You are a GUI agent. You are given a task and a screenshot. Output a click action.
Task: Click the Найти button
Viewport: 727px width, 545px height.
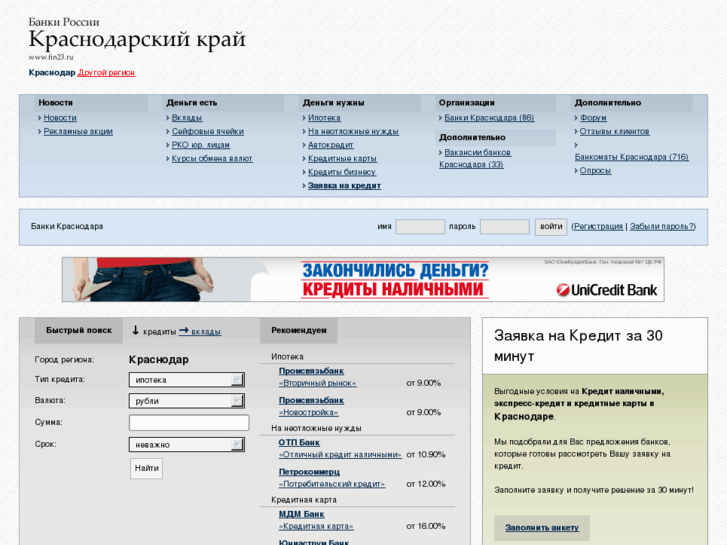pos(147,468)
